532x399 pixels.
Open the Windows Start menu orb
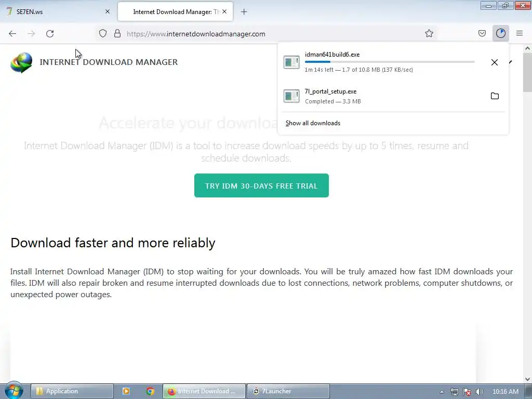(14, 391)
